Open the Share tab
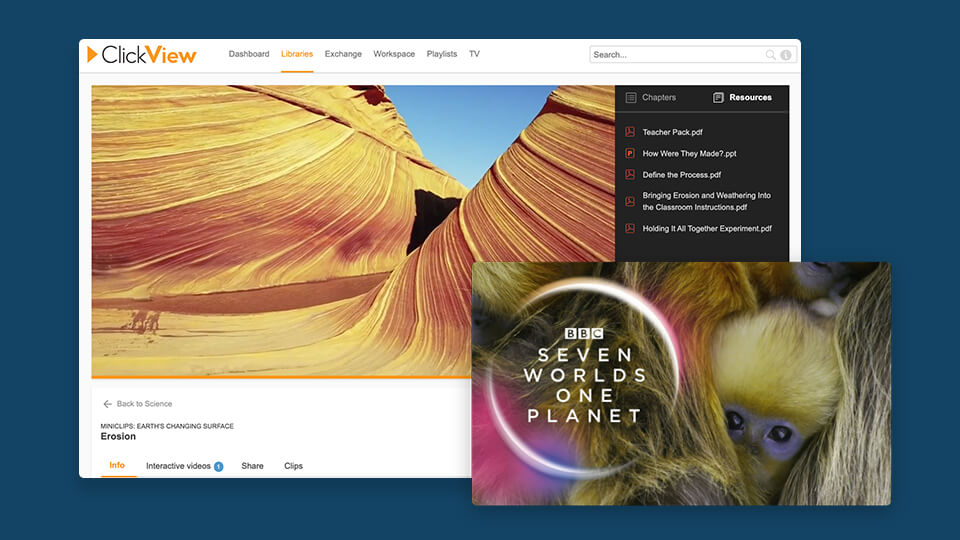The height and width of the screenshot is (540, 960). pyautogui.click(x=252, y=466)
